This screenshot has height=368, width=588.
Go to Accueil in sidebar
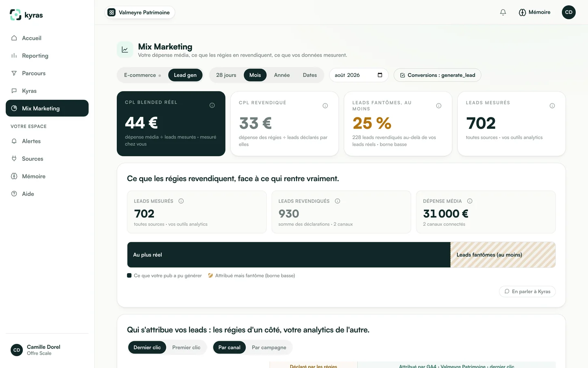[x=47, y=38]
